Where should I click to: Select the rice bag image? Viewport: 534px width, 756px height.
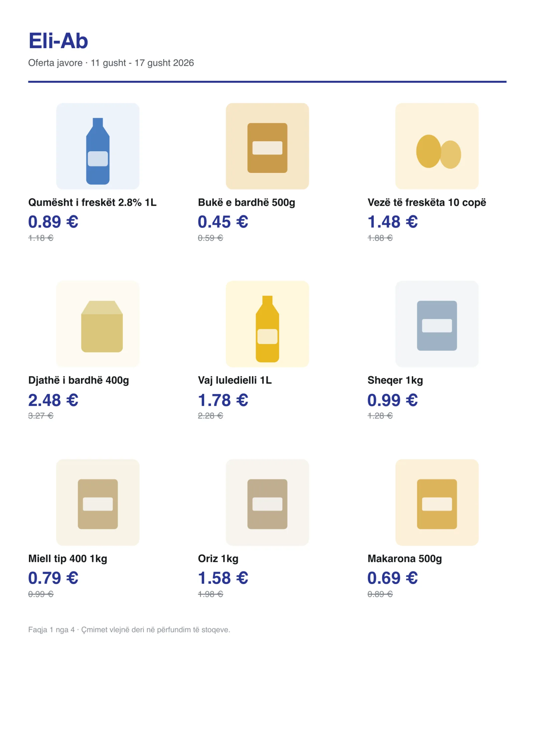pos(267,502)
